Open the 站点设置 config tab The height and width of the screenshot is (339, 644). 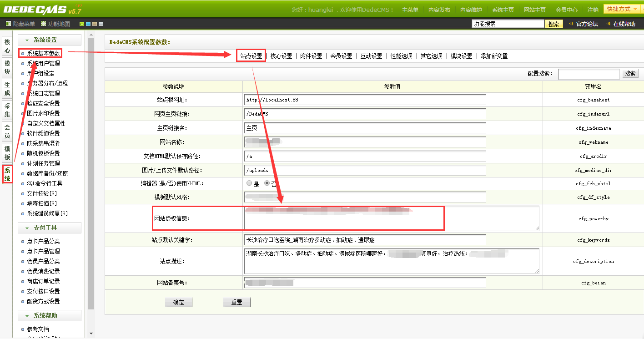[x=251, y=56]
